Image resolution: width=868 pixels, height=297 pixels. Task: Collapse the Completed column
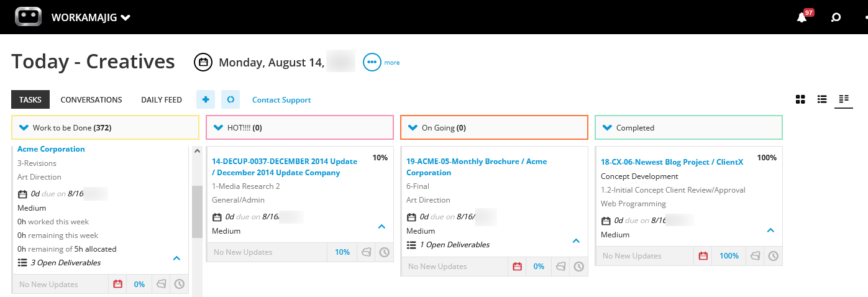(608, 128)
